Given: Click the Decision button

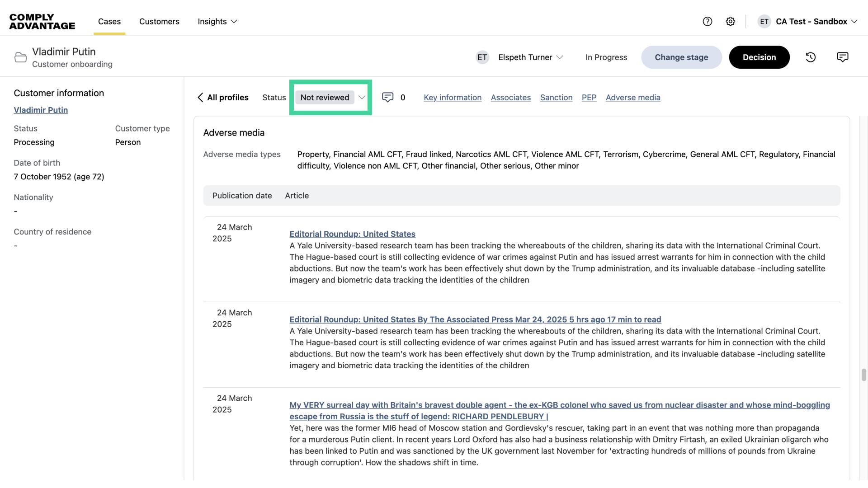Looking at the screenshot, I should (759, 57).
